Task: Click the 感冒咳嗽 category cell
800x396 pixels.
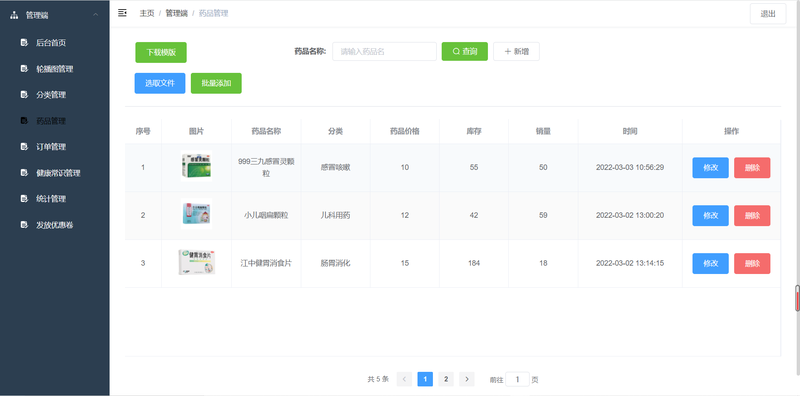Action: click(335, 167)
